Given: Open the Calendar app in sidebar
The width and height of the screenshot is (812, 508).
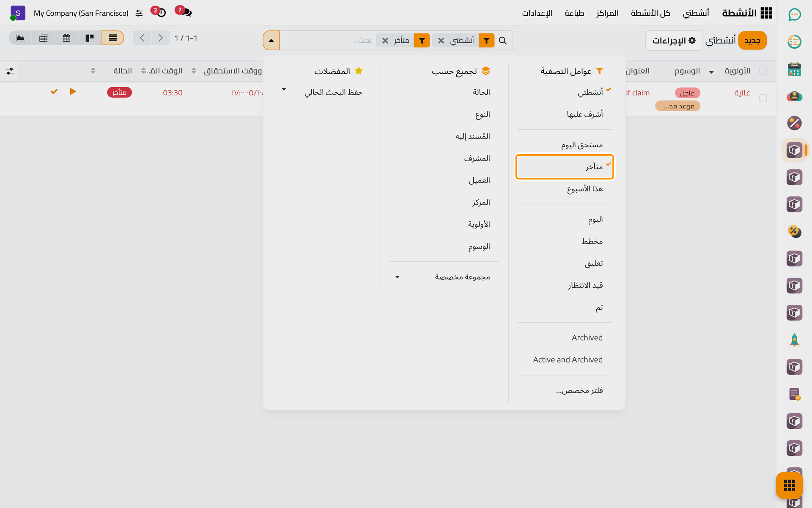Looking at the screenshot, I should click(794, 69).
